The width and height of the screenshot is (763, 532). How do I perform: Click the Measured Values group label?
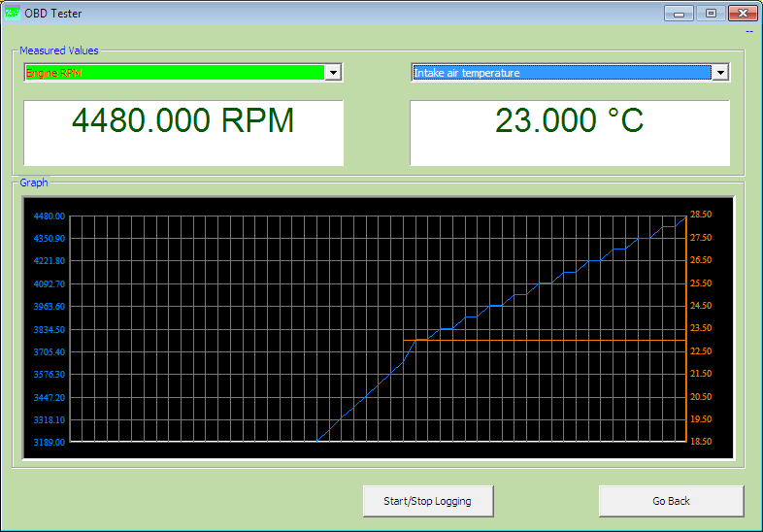pyautogui.click(x=59, y=50)
